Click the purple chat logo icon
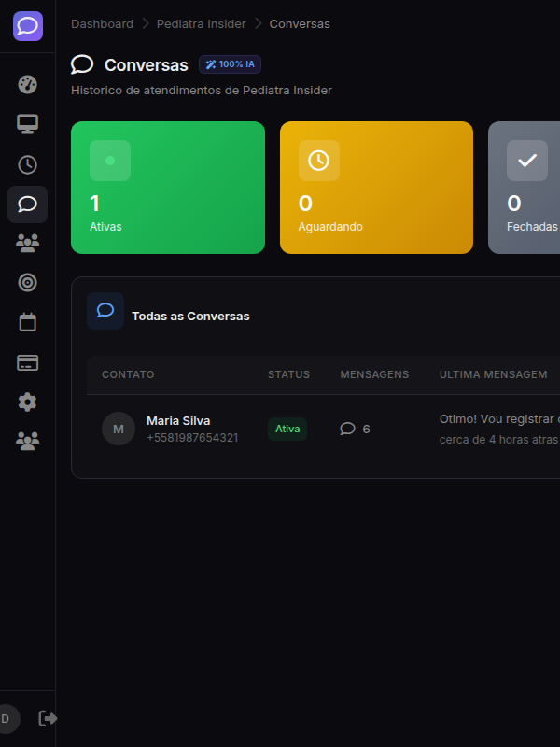This screenshot has width=560, height=747. click(x=28, y=25)
